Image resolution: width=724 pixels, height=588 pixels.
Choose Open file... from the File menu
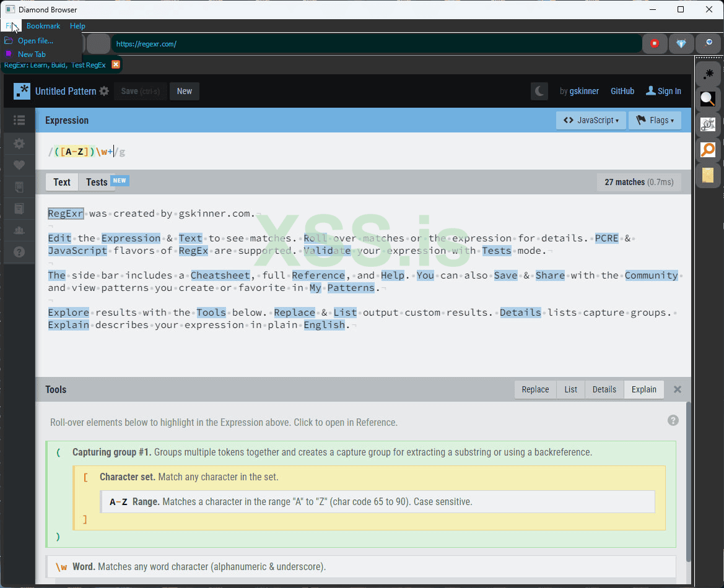[35, 41]
